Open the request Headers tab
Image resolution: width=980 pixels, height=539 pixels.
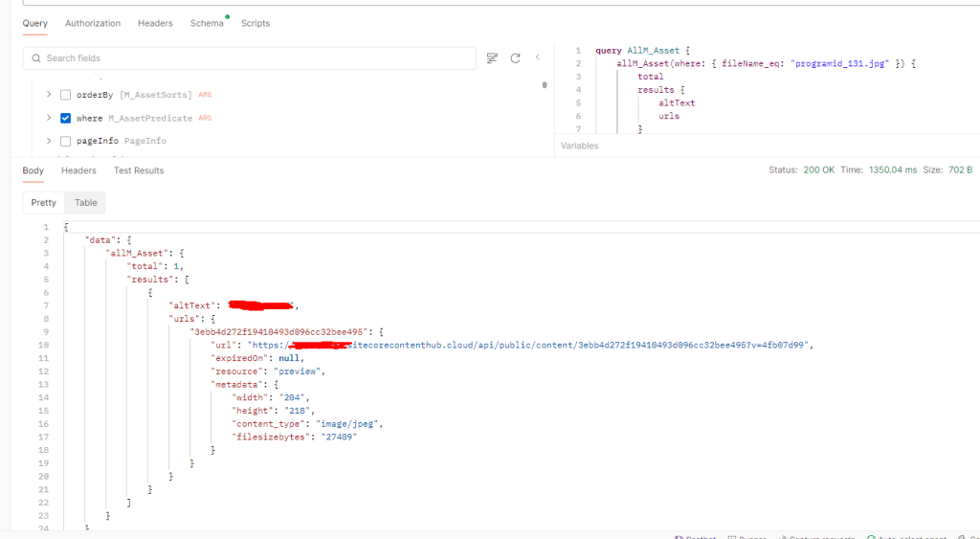(155, 23)
